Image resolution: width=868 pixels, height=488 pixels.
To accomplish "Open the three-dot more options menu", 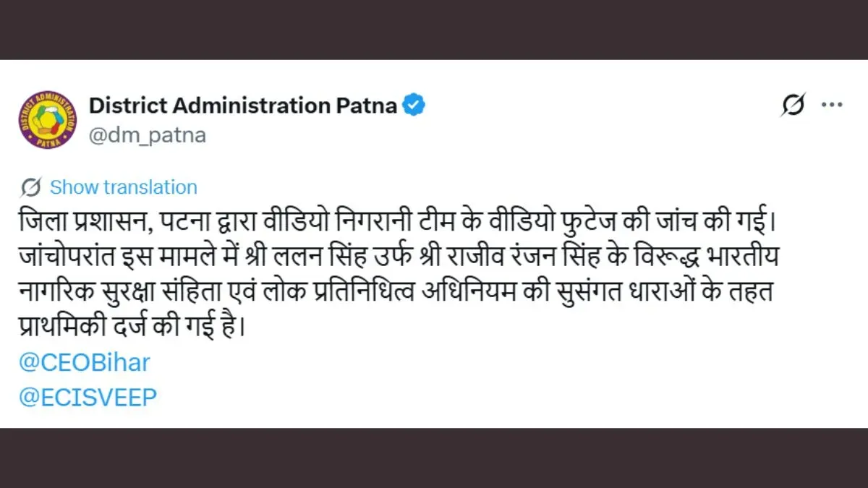I will (x=832, y=106).
